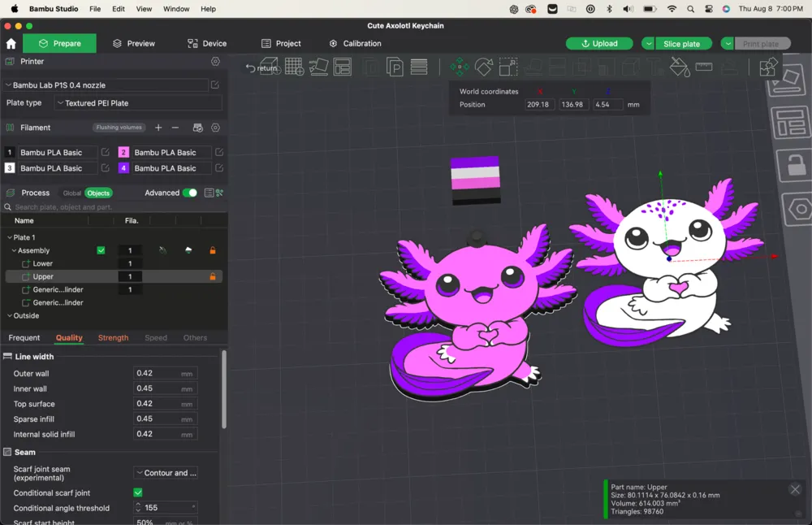Switch to the Strength settings tab
The image size is (812, 525).
(113, 337)
